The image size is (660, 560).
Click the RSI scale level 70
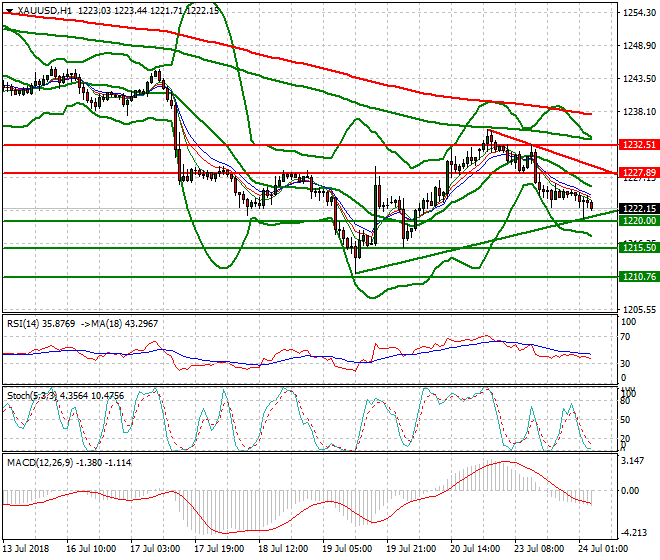click(625, 337)
